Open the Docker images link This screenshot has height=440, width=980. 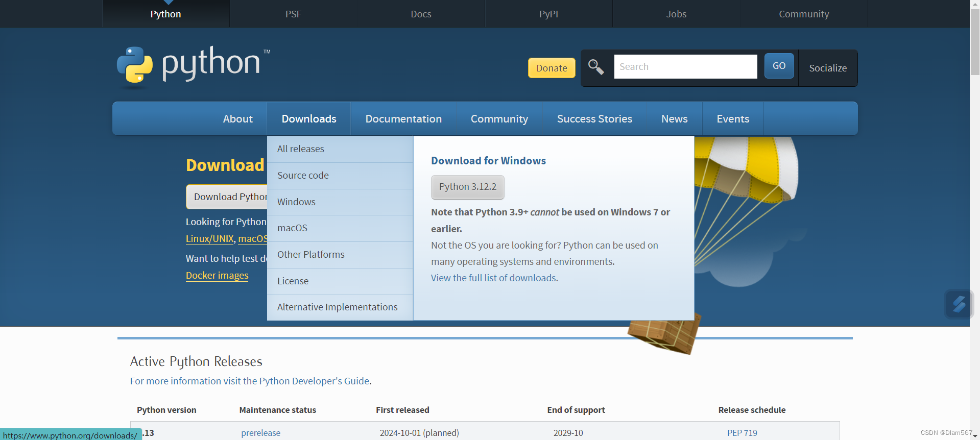(x=217, y=275)
